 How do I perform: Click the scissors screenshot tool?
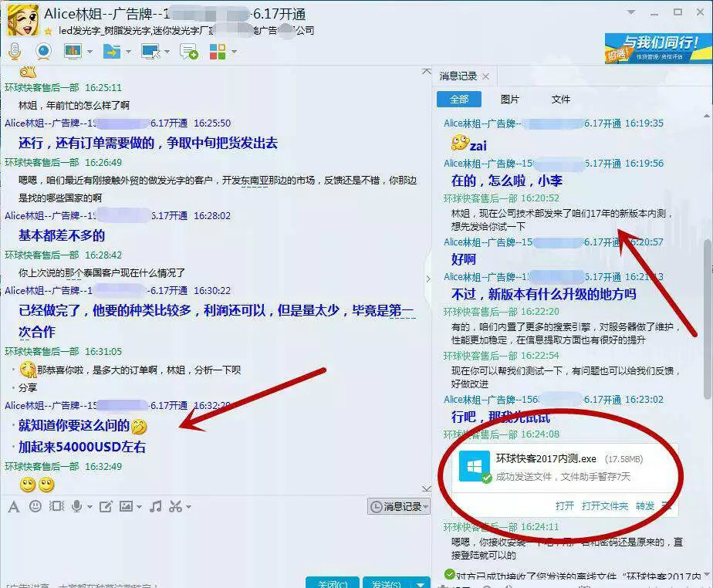(175, 506)
